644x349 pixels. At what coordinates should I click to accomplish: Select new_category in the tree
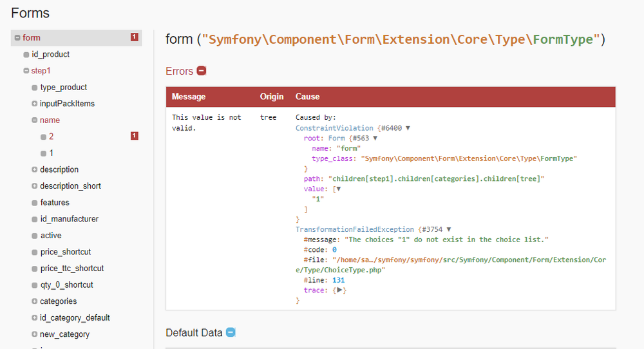(64, 334)
